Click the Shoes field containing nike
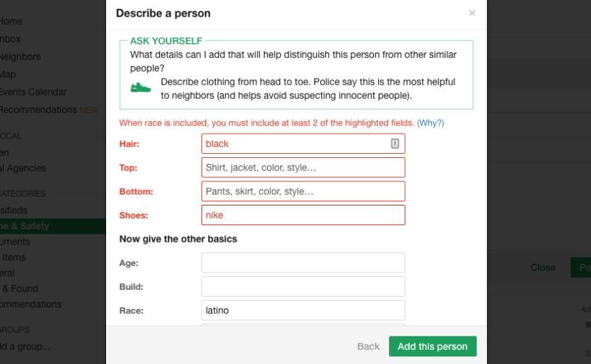The image size is (591, 364). coord(303,215)
